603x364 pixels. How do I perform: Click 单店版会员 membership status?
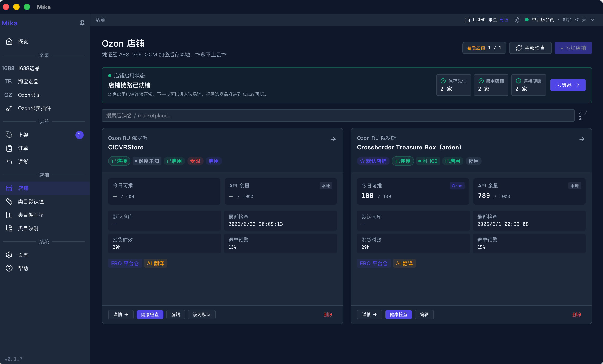click(542, 20)
